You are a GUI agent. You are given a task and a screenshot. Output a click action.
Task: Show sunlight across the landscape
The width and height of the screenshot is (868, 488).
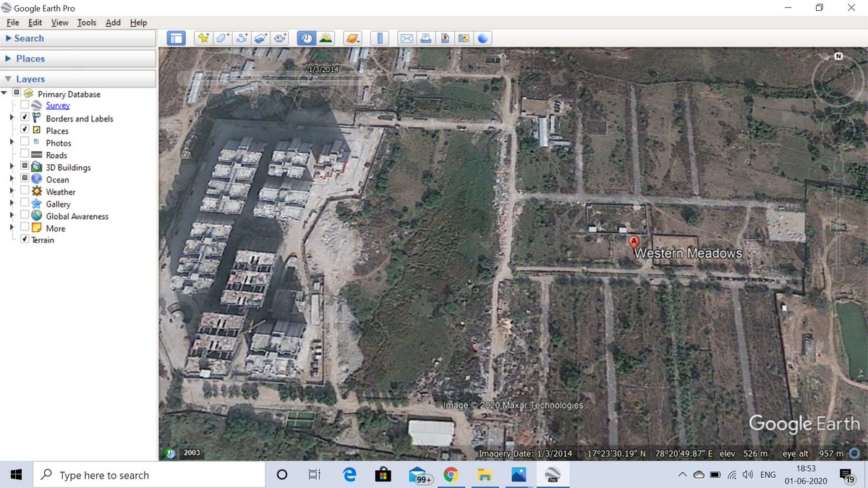click(x=326, y=38)
